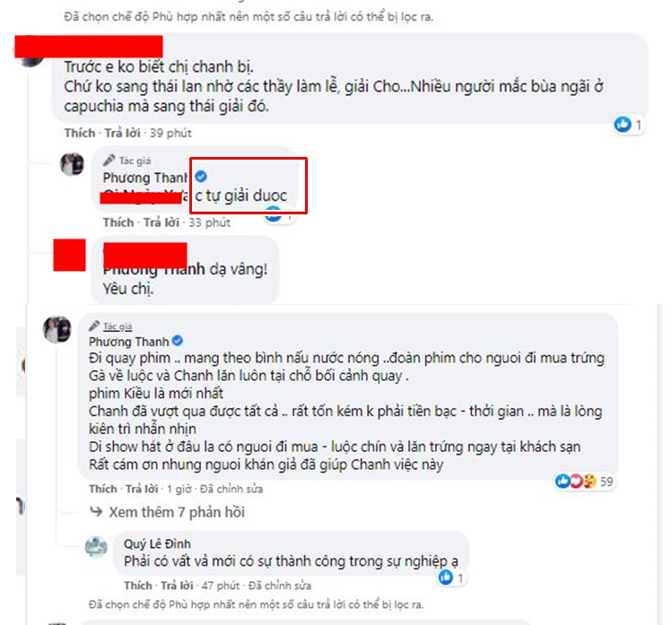672x625 pixels.
Task: Open Quý Lê Đình's profile picture
Action: (x=96, y=547)
